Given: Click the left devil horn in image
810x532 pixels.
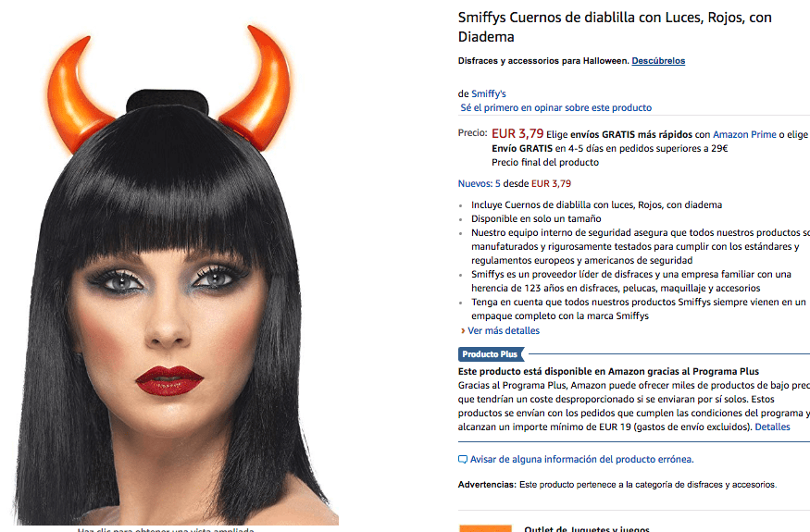Looking at the screenshot, I should pos(78,95).
